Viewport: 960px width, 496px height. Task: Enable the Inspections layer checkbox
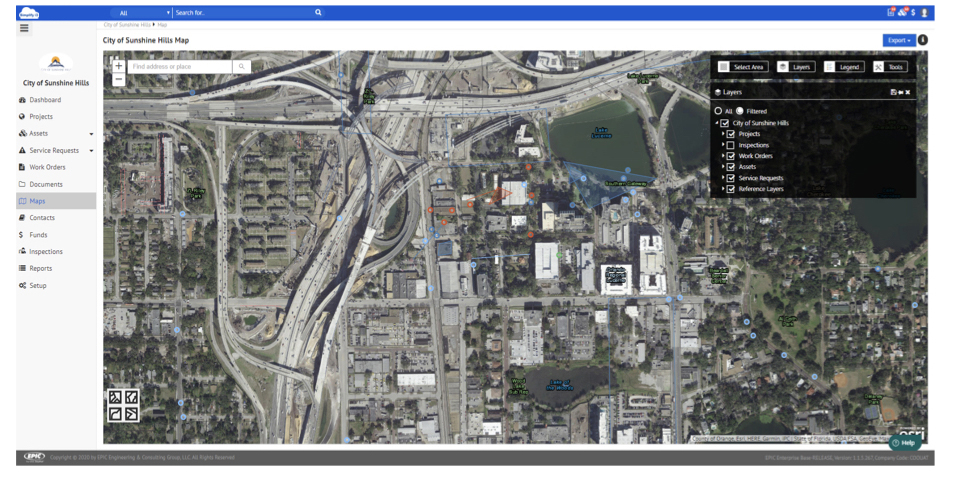tap(731, 145)
